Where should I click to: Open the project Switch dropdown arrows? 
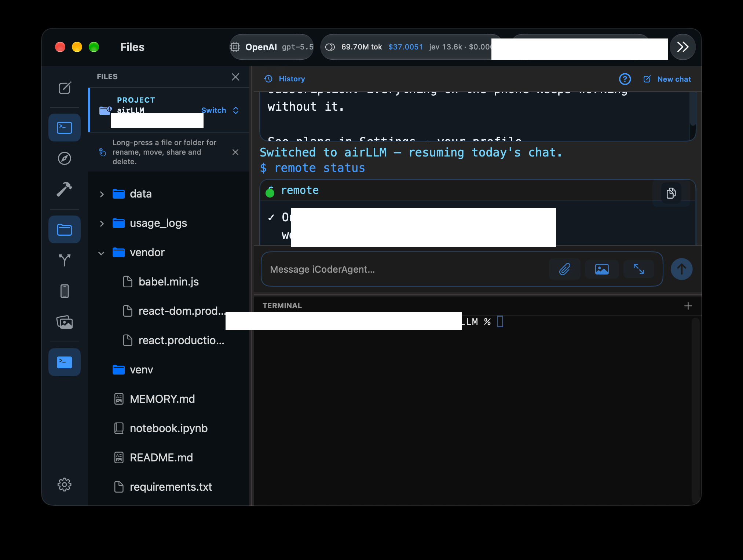click(236, 110)
